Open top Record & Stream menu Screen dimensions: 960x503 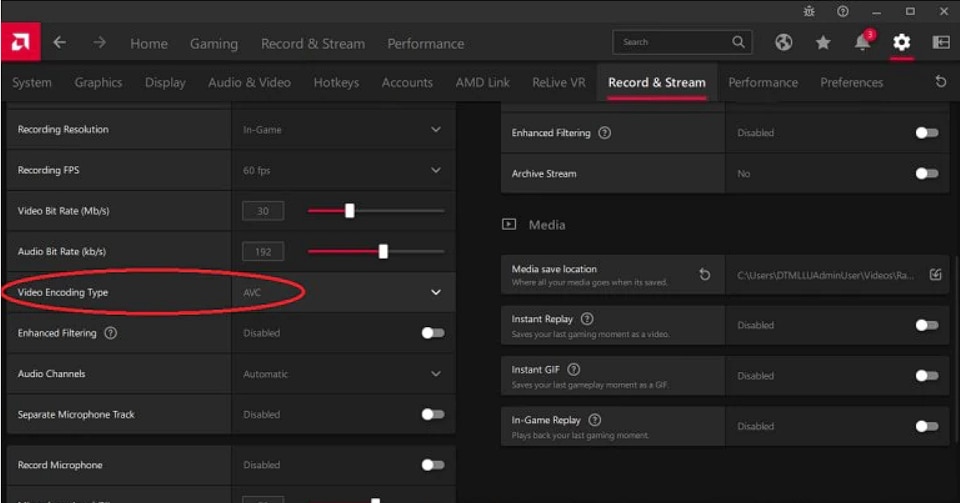(x=313, y=43)
